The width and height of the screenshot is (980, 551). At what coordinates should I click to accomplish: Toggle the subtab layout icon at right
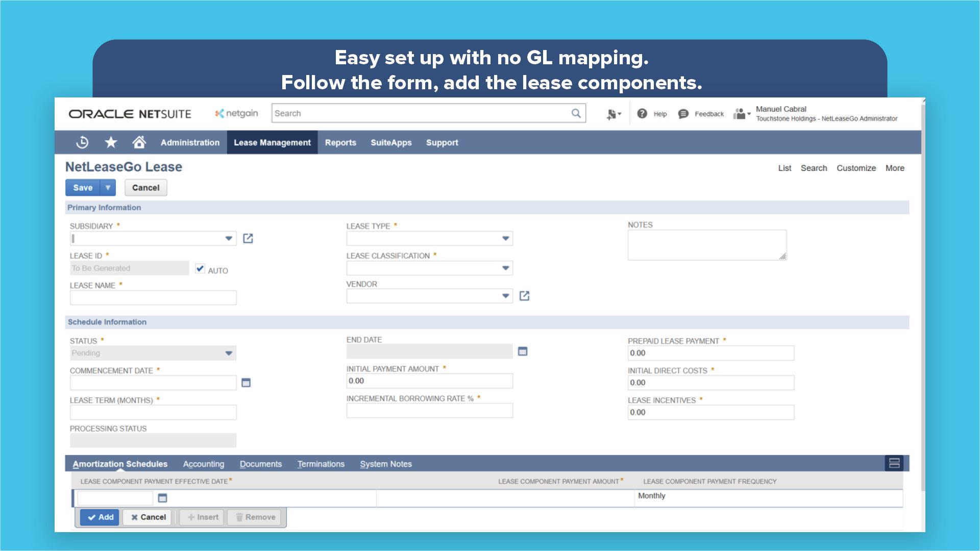pyautogui.click(x=894, y=463)
